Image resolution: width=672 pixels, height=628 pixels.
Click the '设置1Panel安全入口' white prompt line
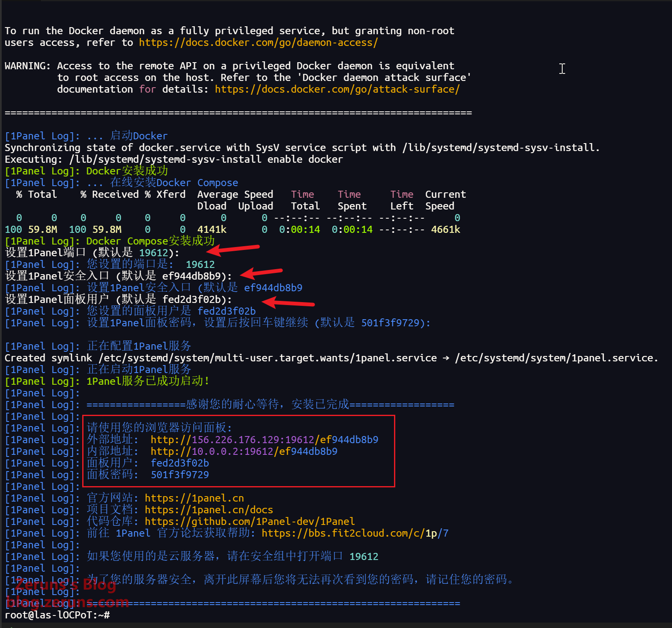tap(119, 276)
